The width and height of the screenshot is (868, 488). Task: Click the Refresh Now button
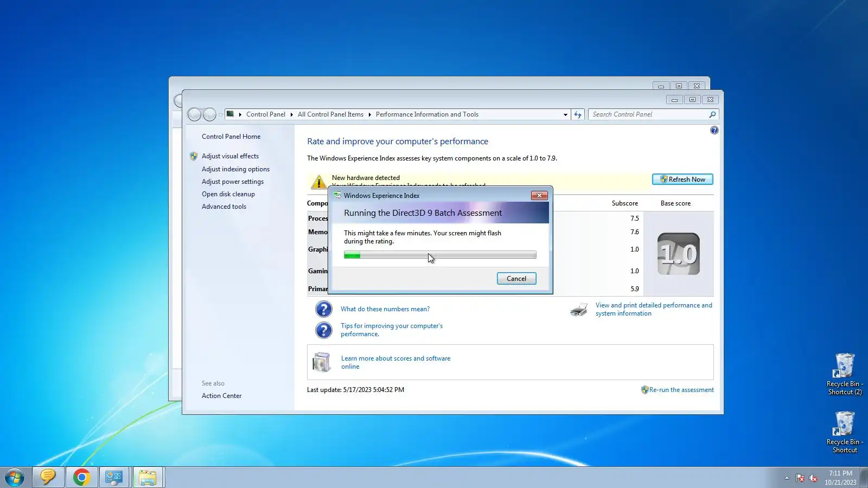tap(682, 179)
